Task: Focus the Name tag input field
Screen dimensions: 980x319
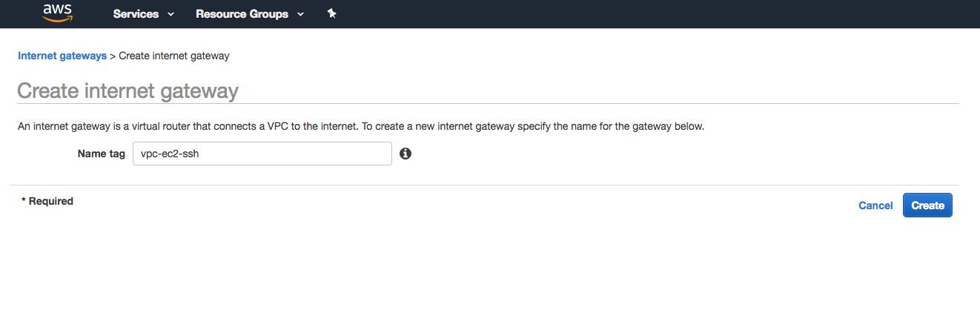Action: tap(262, 154)
